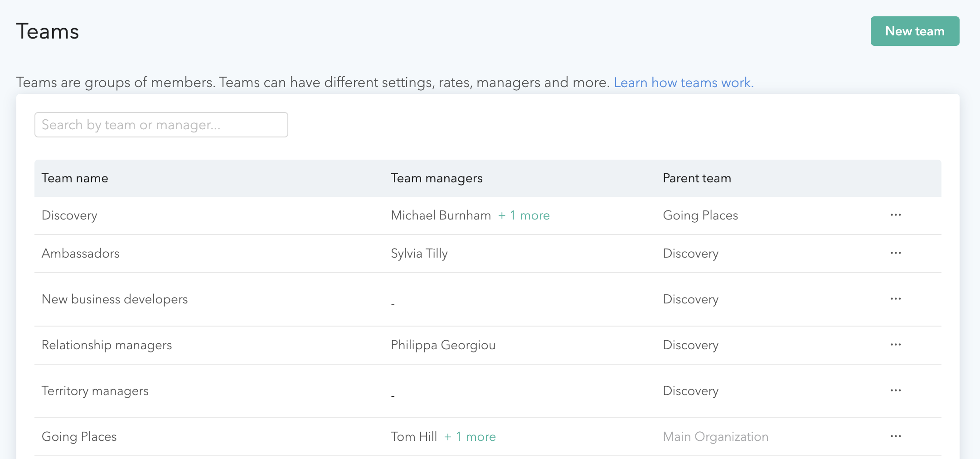Expand '+ 1 more' managers beside Tom Hill

coord(470,437)
